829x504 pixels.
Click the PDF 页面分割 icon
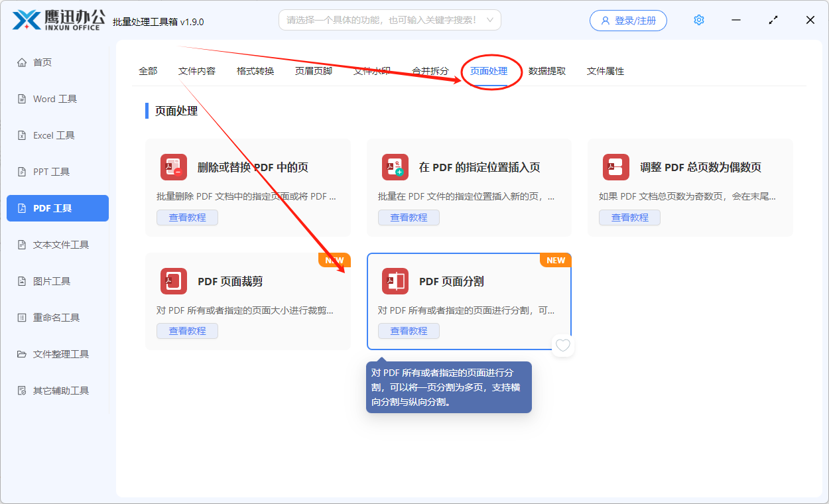395,281
